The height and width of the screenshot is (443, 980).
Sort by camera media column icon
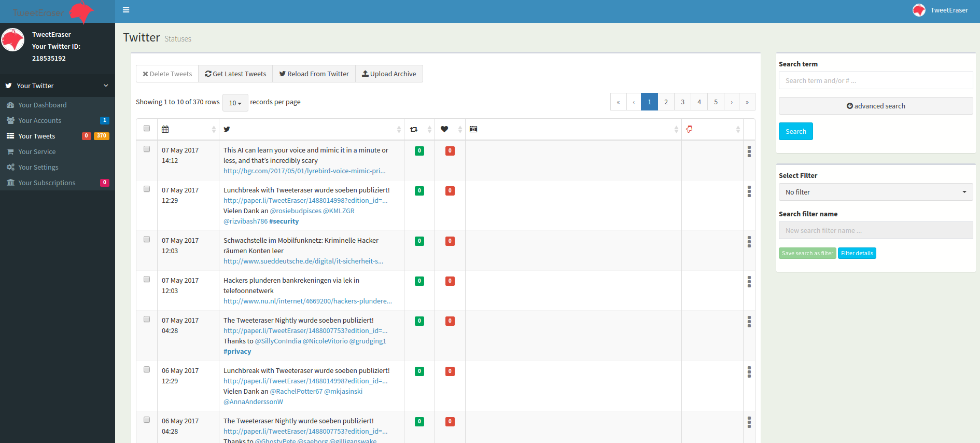click(473, 129)
